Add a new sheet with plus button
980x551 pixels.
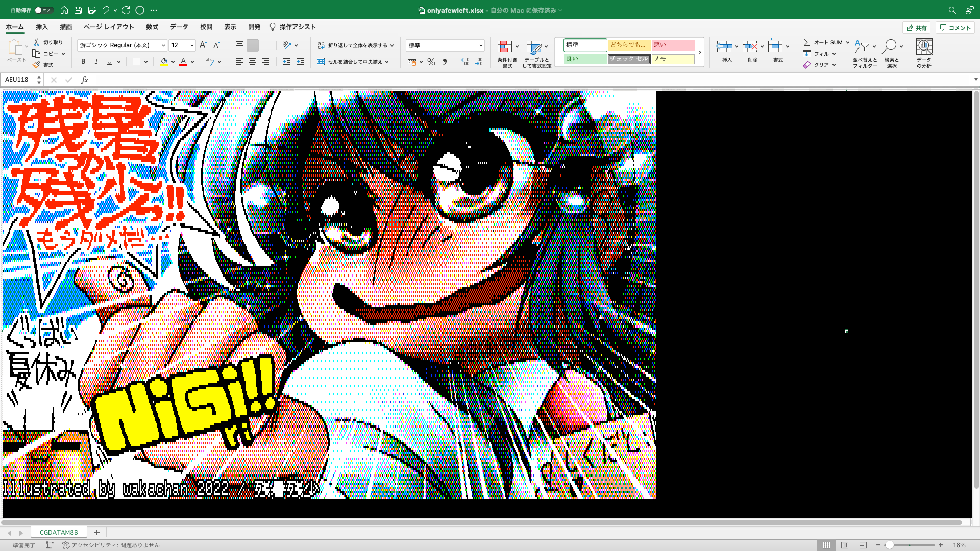96,532
